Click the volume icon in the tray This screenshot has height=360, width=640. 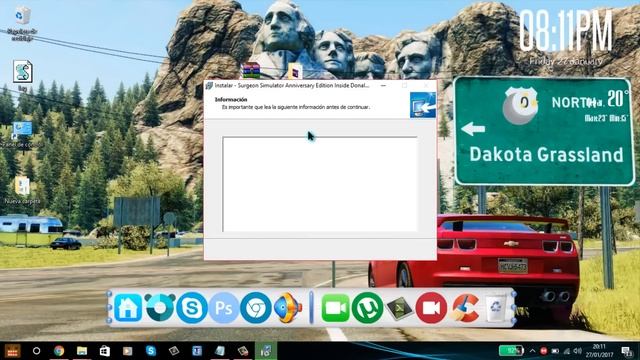[x=577, y=351]
